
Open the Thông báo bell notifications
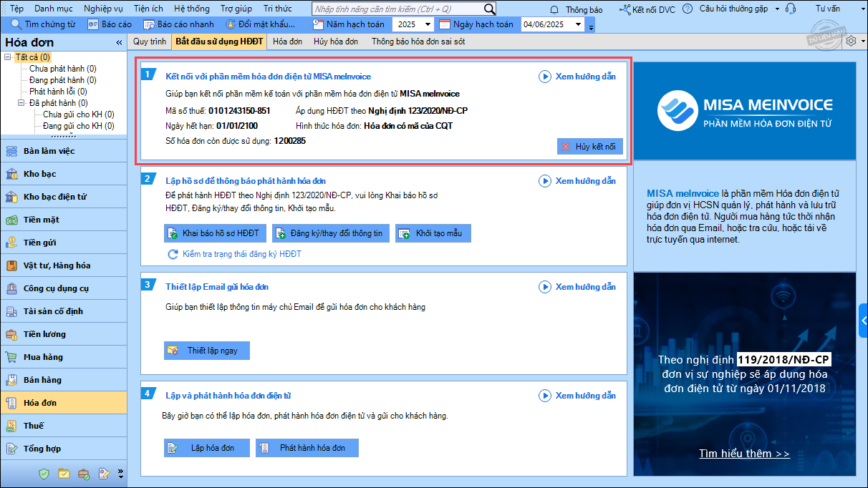click(577, 10)
